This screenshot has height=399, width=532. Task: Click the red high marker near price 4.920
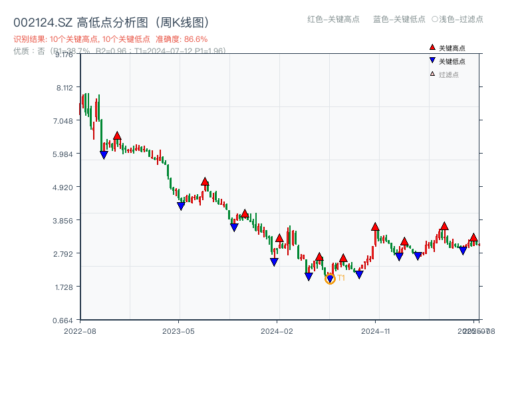tap(205, 182)
